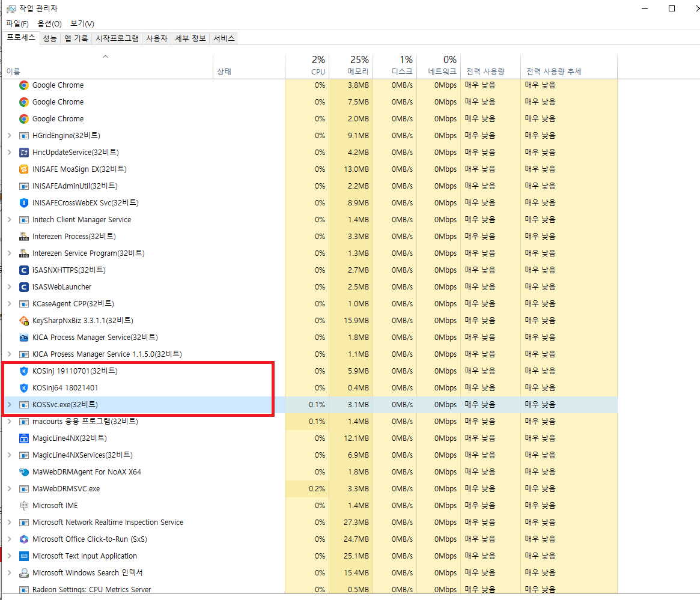Expand the HncUpdateService(32비트) process group
700x600 pixels.
click(x=10, y=152)
